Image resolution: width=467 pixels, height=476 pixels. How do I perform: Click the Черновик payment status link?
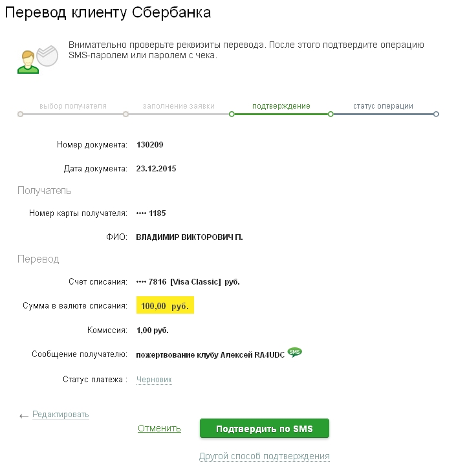tap(154, 380)
